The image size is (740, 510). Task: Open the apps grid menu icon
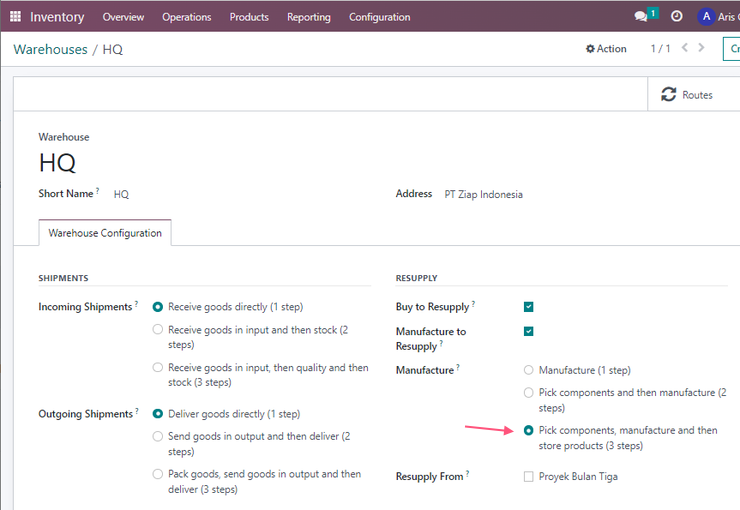click(x=15, y=17)
